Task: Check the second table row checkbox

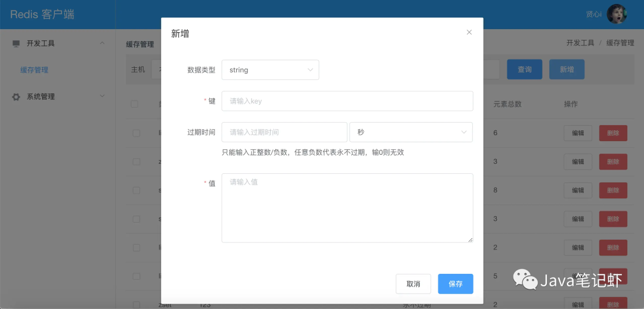Action: [x=137, y=162]
